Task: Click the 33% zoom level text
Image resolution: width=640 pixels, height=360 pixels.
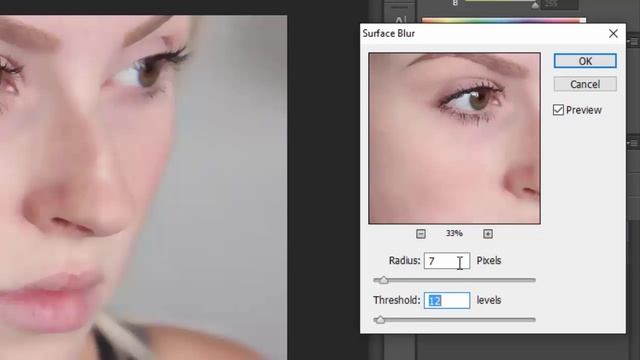Action: [454, 233]
